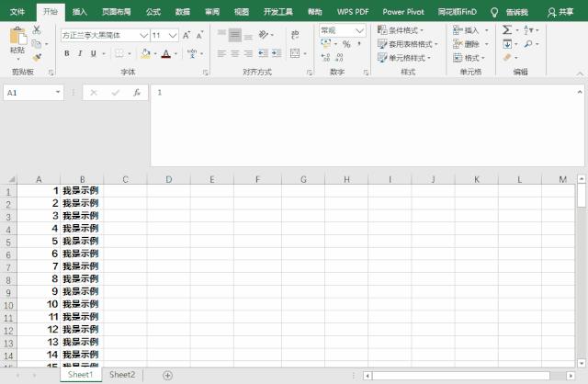The image size is (588, 384).
Task: Click increase decimal icon
Action: pyautogui.click(x=325, y=57)
